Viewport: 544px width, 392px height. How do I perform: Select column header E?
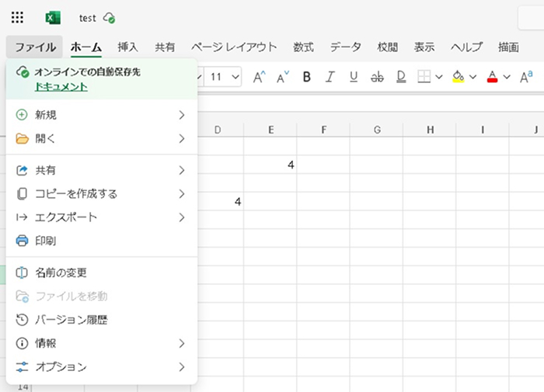270,130
